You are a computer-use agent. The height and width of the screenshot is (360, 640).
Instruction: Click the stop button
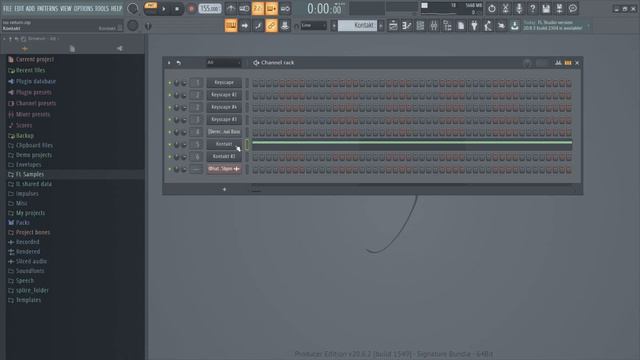tap(177, 9)
